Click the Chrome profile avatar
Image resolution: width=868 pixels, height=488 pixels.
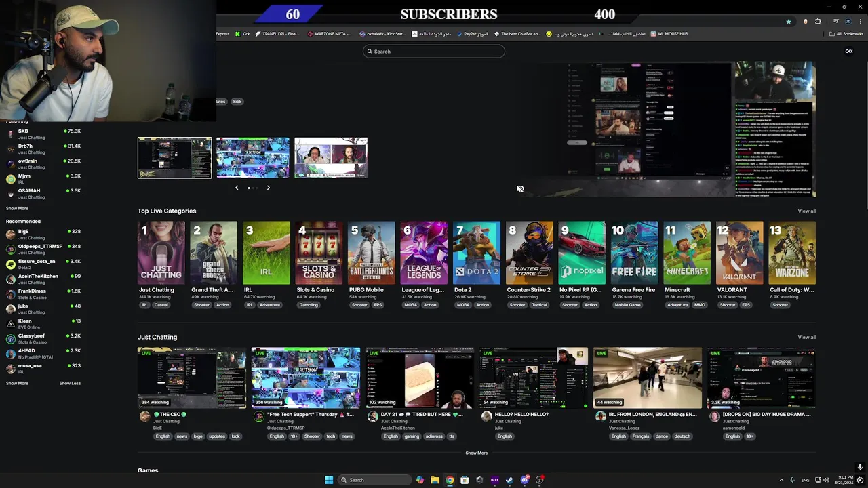point(848,22)
